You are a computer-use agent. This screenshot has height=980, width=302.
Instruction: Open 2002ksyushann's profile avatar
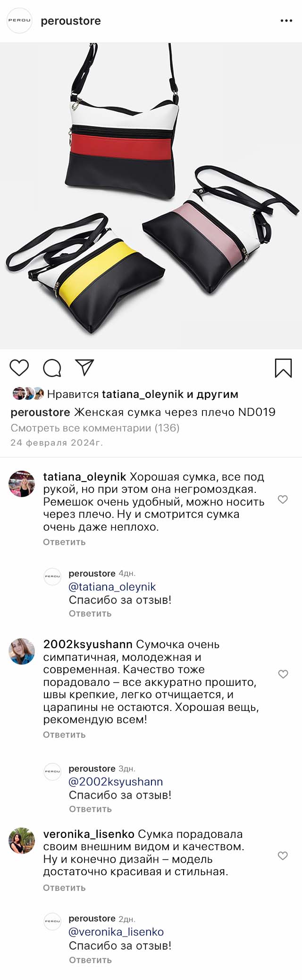[x=22, y=651]
